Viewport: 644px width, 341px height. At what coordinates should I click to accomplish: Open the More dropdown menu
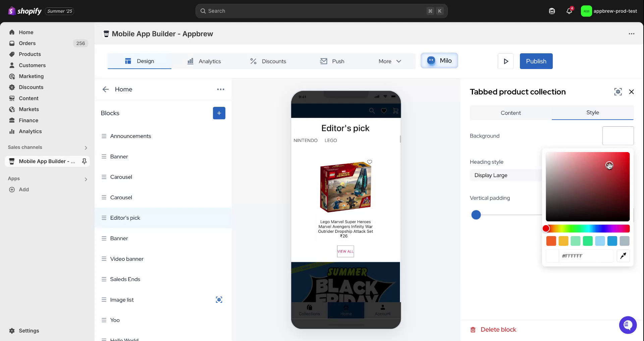click(390, 61)
